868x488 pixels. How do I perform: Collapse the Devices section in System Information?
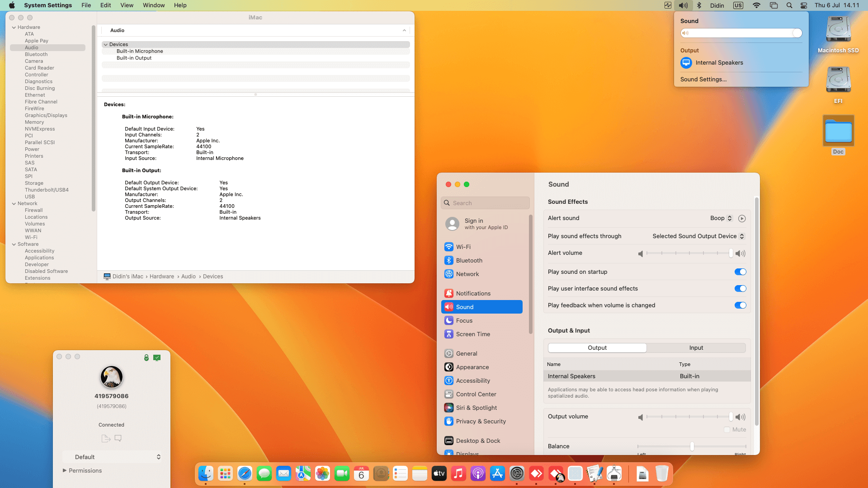pyautogui.click(x=105, y=44)
